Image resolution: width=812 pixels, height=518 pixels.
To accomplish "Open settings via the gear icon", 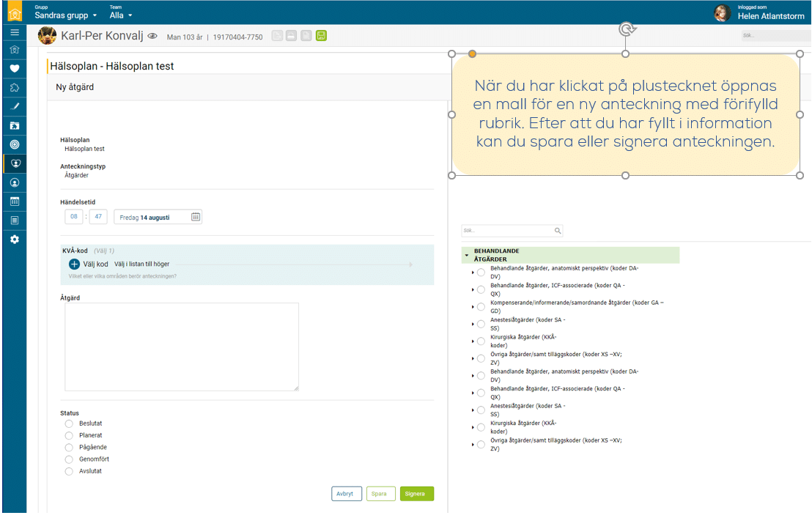I will tap(14, 240).
